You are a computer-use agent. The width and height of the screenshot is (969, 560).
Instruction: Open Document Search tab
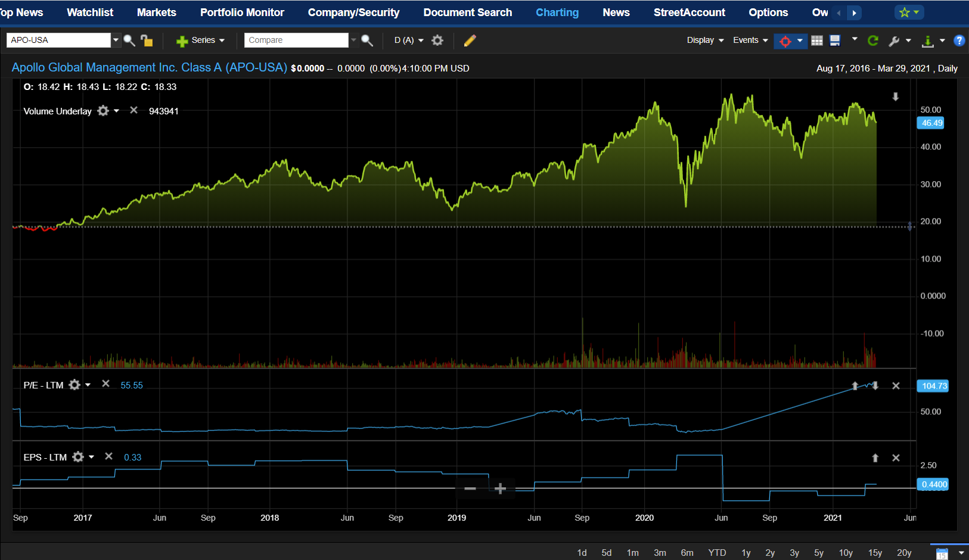pyautogui.click(x=468, y=13)
